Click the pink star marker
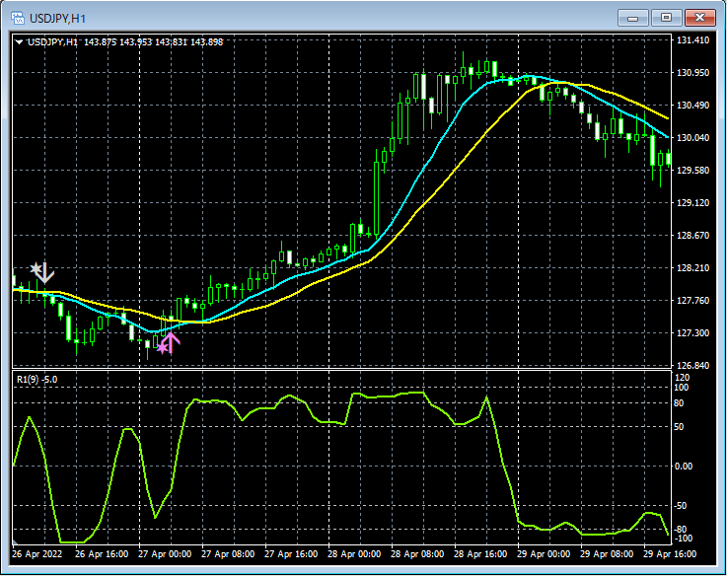This screenshot has width=728, height=576. (162, 347)
